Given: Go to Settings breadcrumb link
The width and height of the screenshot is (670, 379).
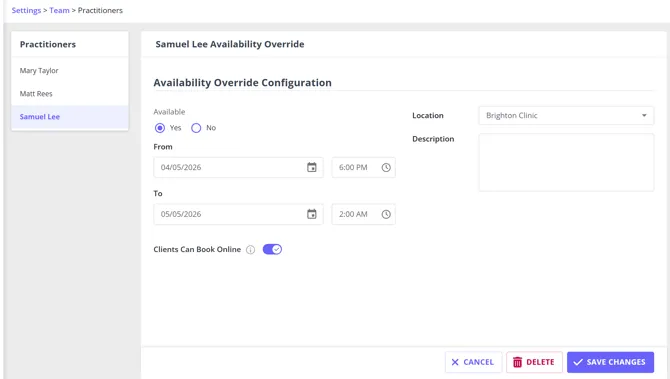Looking at the screenshot, I should 26,10.
